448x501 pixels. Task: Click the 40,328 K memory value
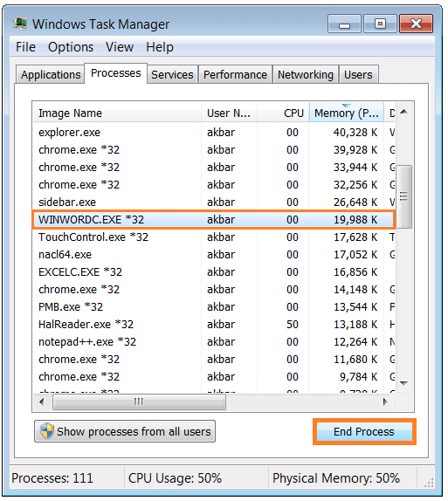(355, 133)
